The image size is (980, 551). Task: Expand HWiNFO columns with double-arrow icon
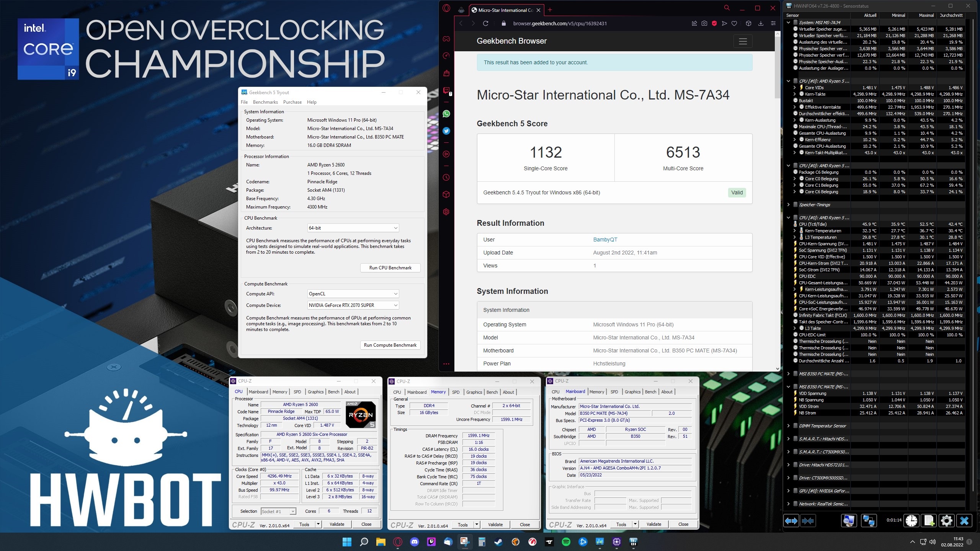click(791, 521)
